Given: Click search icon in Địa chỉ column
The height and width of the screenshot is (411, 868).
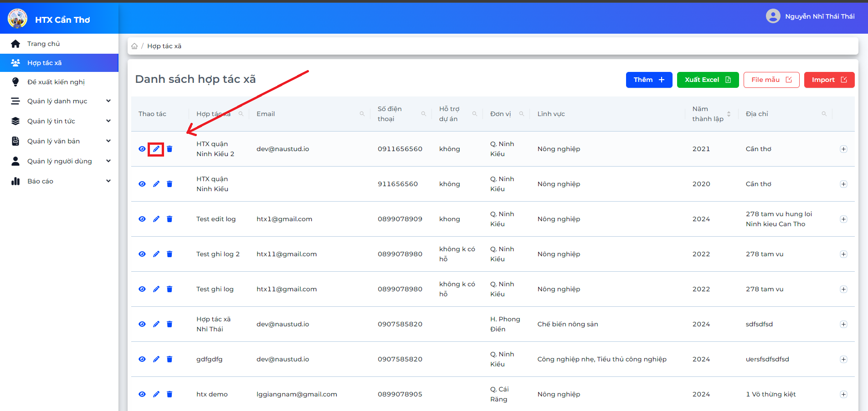Looking at the screenshot, I should pos(824,114).
